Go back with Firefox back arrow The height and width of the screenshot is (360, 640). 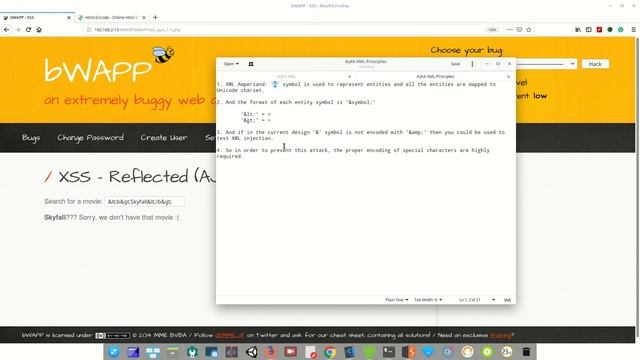[x=7, y=29]
